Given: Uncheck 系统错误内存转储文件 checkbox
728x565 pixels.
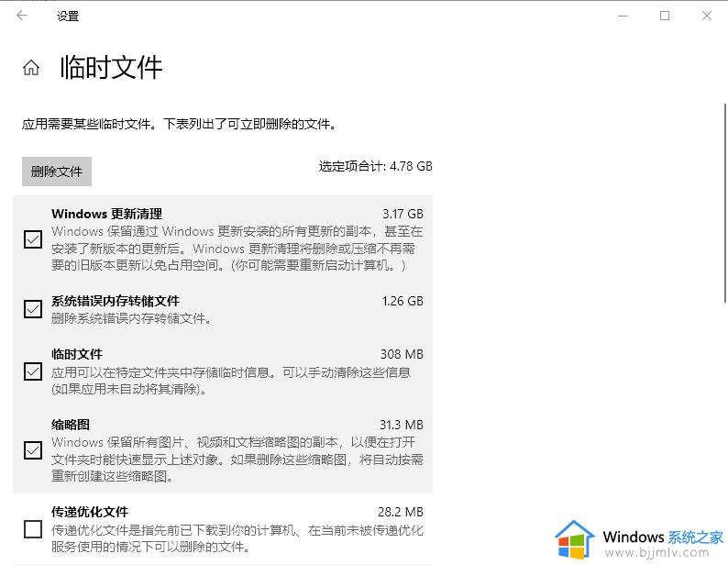Looking at the screenshot, I should point(33,309).
